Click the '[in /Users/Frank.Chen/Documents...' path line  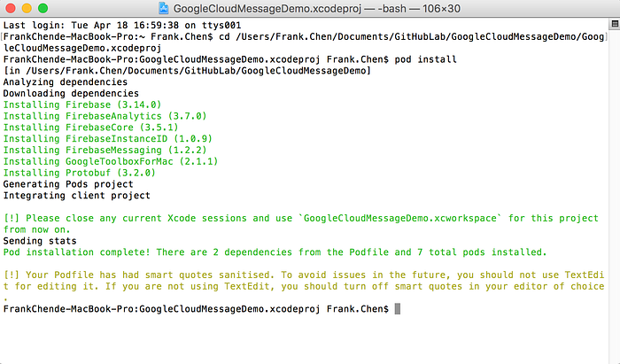[x=187, y=71]
